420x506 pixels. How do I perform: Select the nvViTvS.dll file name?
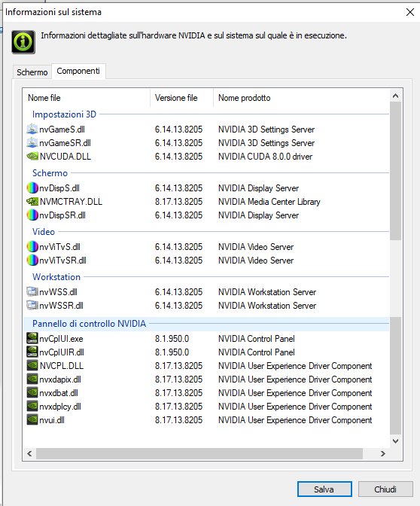59,247
